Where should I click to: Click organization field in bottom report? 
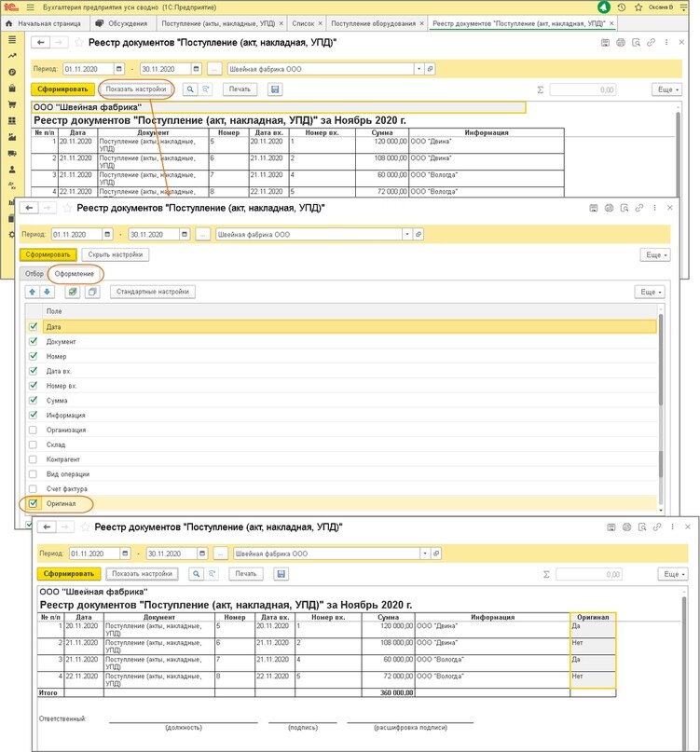327,554
